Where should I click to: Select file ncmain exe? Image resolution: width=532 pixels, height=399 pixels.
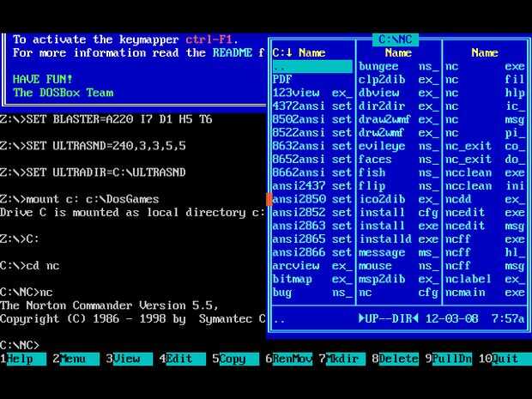tap(485, 292)
